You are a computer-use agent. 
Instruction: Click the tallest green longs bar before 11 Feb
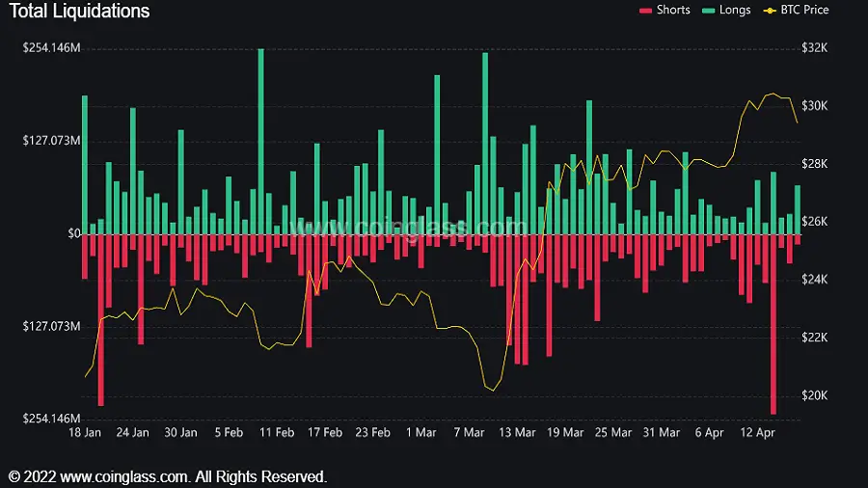(x=260, y=141)
